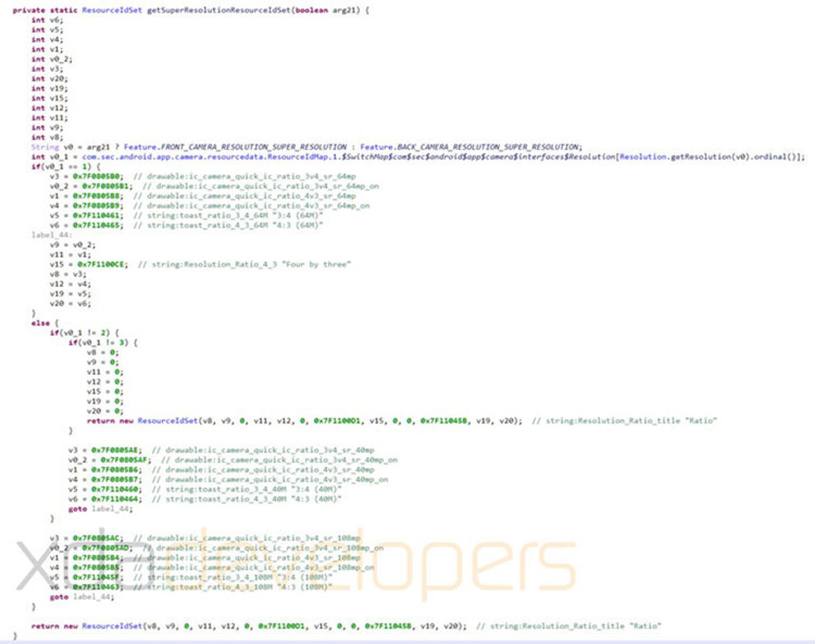Click the ResourceIdSet return type in signature
815x644 pixels.
tap(112, 10)
